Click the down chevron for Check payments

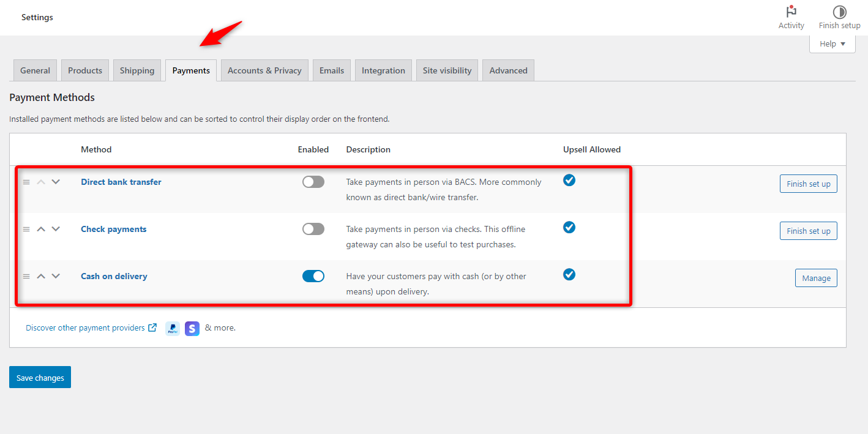[x=55, y=229]
